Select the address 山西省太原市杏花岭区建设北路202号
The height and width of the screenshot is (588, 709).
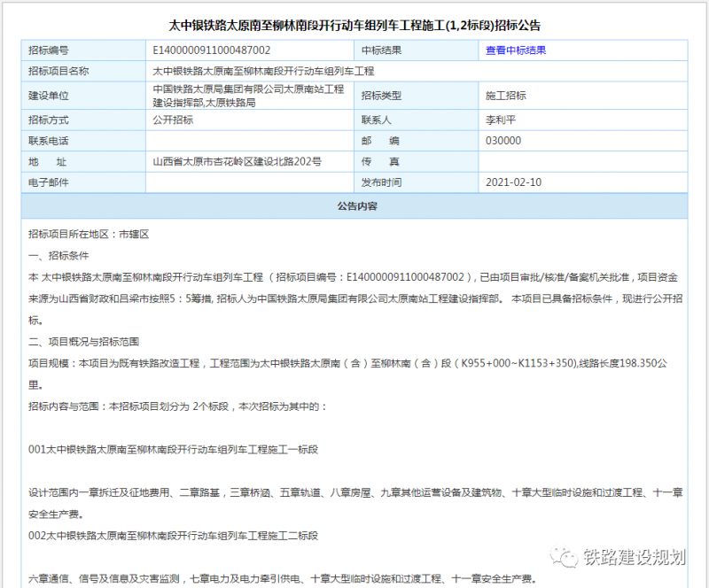[238, 161]
